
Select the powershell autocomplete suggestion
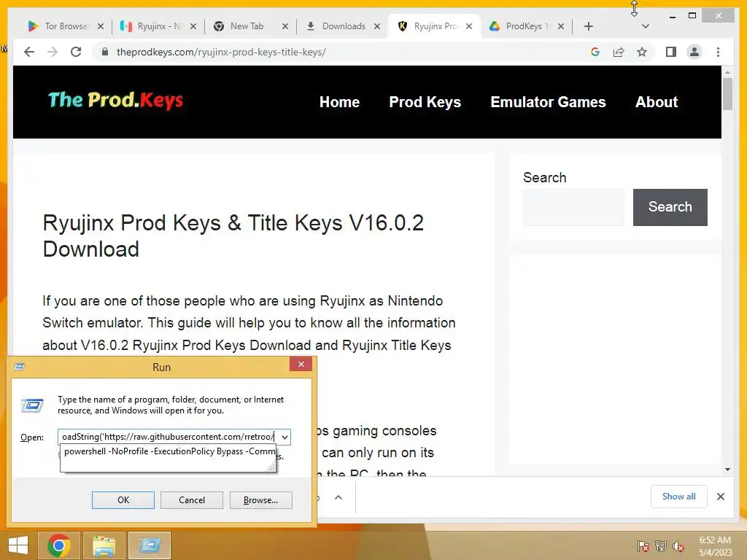pyautogui.click(x=169, y=451)
